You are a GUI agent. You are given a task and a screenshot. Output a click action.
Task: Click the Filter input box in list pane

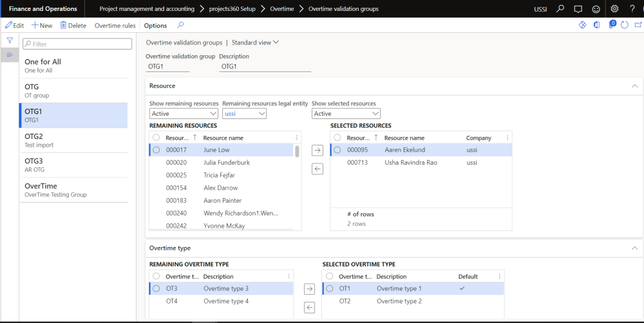(x=77, y=44)
